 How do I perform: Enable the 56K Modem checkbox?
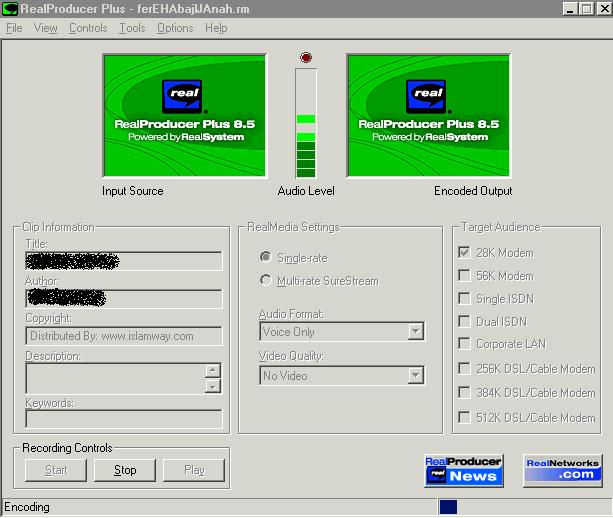[464, 275]
